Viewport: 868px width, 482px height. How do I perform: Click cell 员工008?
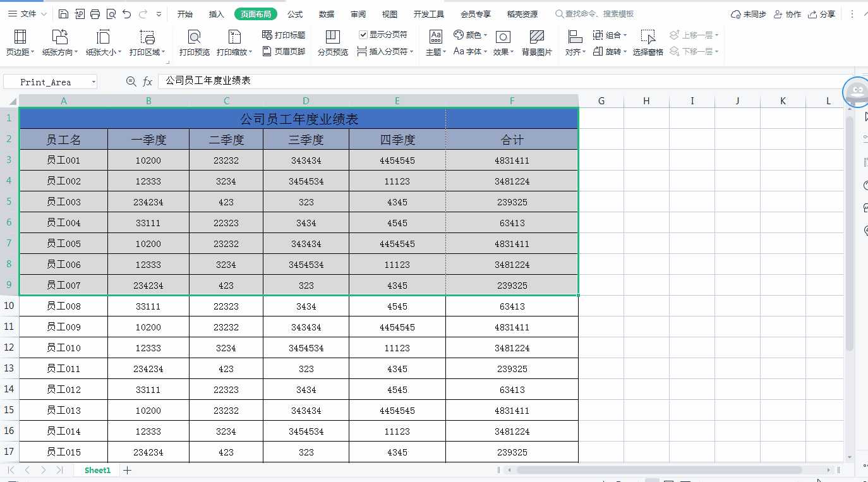[x=64, y=306]
